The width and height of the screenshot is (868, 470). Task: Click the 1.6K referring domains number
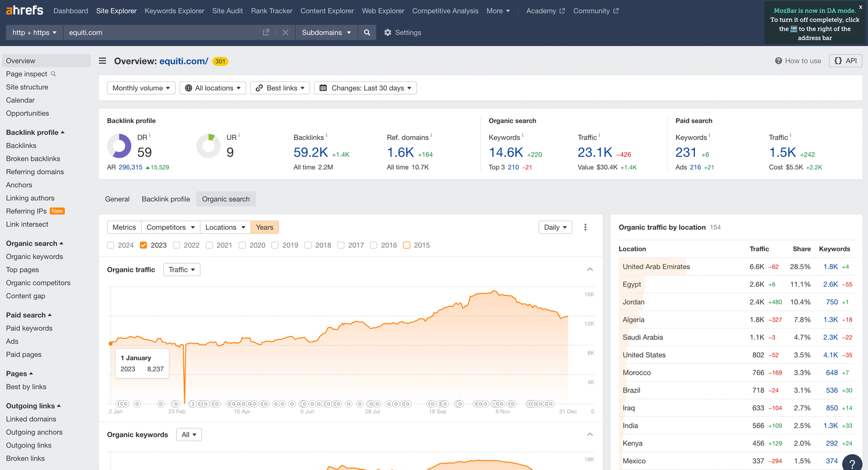click(400, 153)
